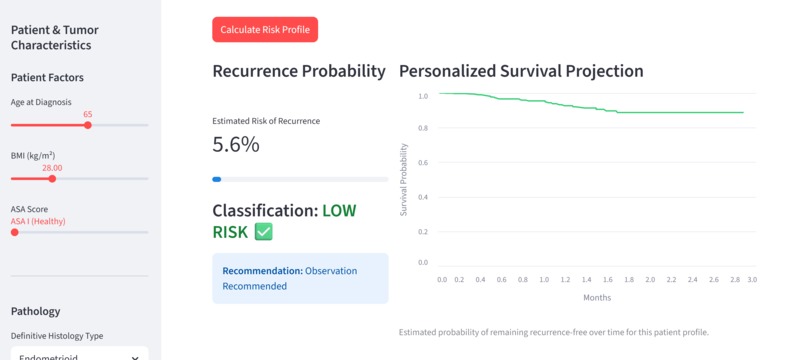Screen dimensions: 806x360
Task: Click the grey unfilled Age slider track
Action: click(x=120, y=125)
